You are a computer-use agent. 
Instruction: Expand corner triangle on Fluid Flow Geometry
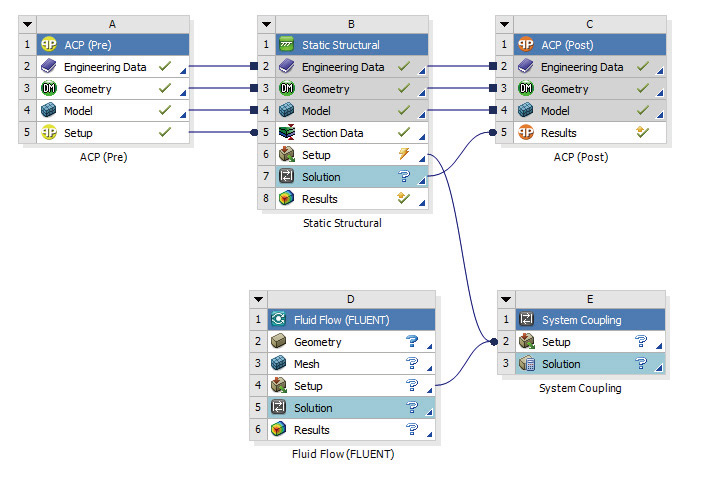point(429,346)
